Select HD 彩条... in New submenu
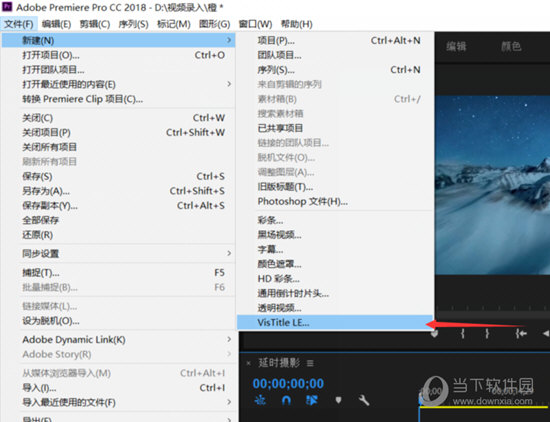This screenshot has height=422, width=550. coord(335,279)
